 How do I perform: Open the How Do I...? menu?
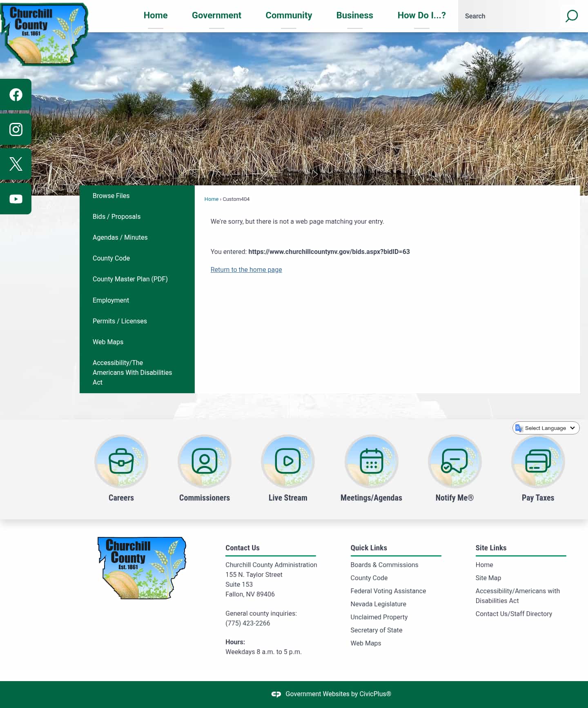pyautogui.click(x=422, y=16)
